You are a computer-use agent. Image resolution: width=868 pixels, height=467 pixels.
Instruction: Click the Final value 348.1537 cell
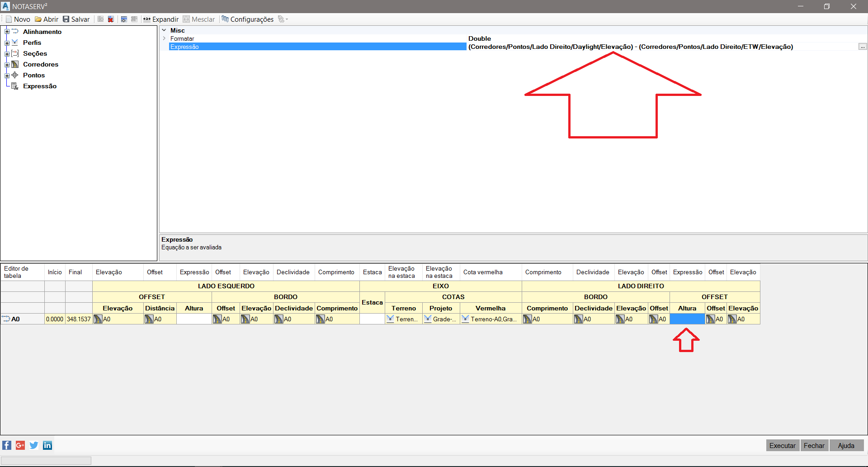[79, 319]
